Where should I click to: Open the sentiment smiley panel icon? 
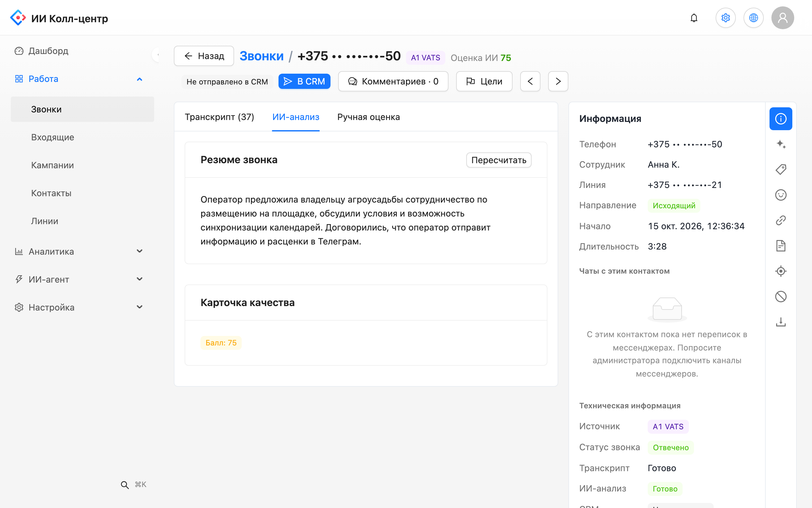coord(781,195)
